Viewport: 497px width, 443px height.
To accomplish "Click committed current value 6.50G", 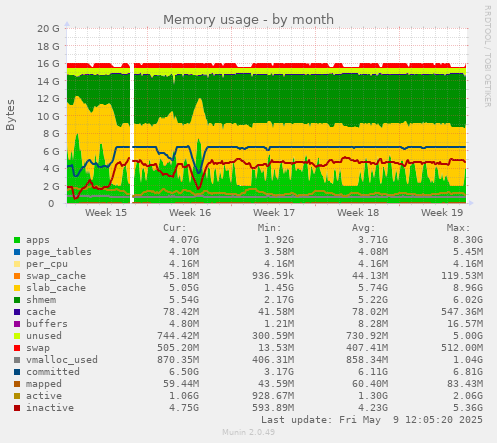I will pos(184,372).
